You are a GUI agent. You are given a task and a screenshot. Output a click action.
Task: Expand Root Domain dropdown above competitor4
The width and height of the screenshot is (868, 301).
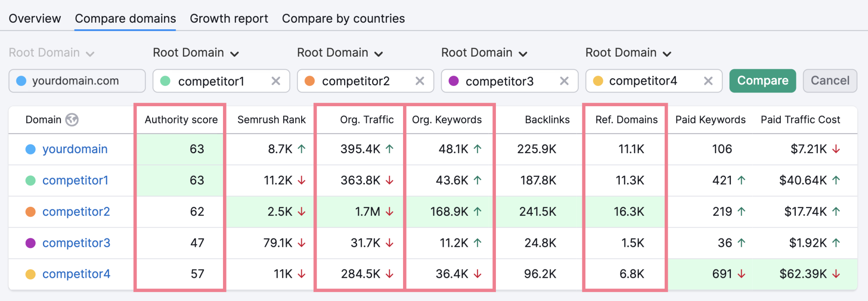[x=628, y=53]
